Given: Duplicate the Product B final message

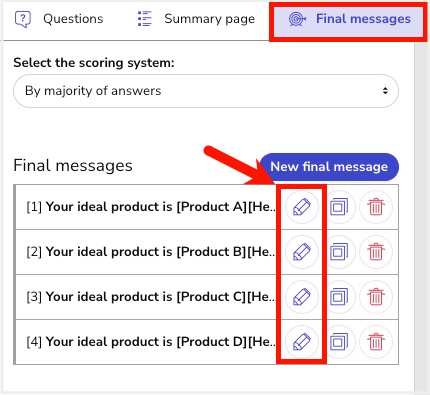Looking at the screenshot, I should coord(339,252).
